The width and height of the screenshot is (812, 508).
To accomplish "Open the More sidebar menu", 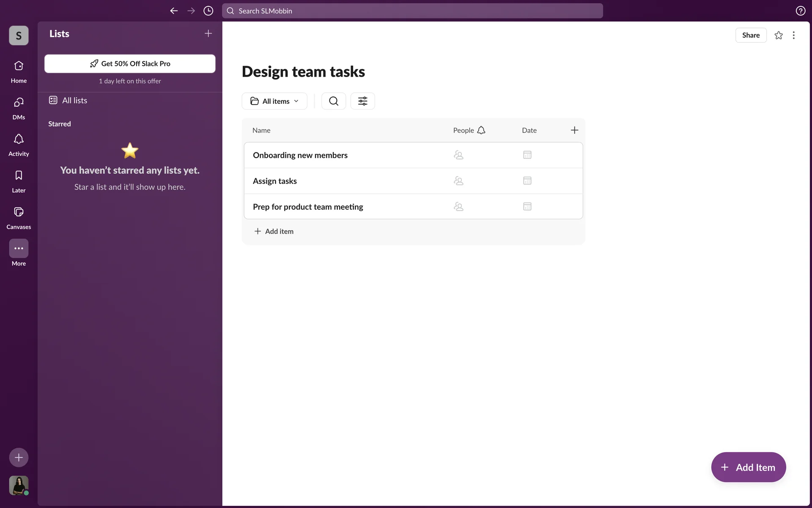I will coord(19,248).
